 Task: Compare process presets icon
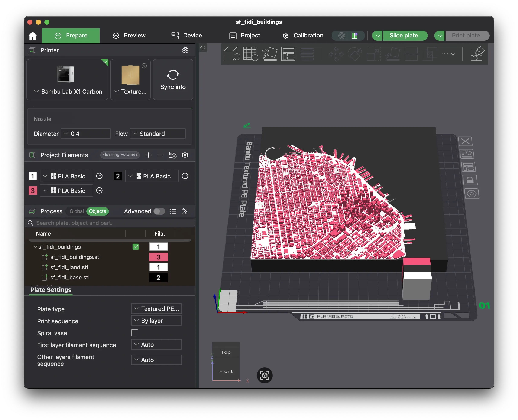click(185, 211)
